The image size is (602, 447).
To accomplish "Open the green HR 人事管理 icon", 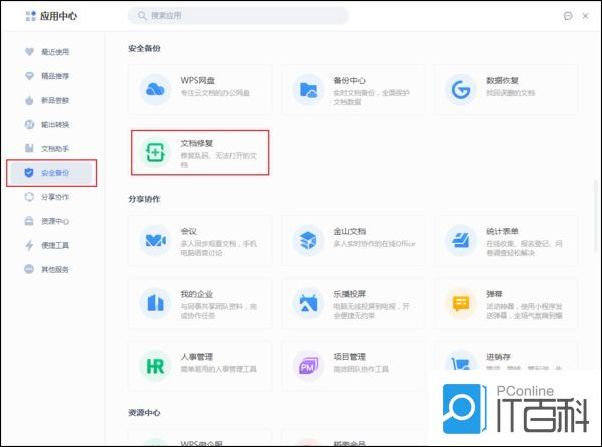I will pyautogui.click(x=155, y=366).
